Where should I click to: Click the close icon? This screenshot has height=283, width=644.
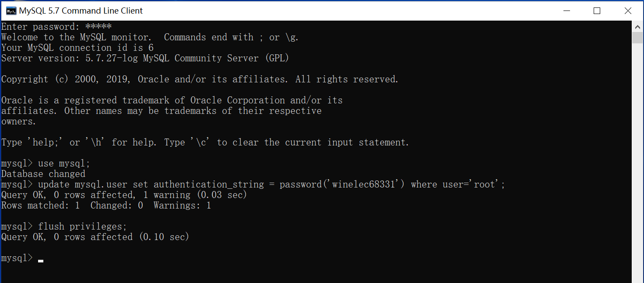click(628, 11)
